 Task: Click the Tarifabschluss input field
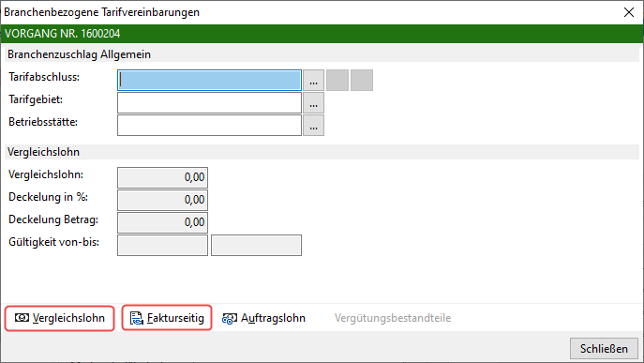[x=209, y=80]
